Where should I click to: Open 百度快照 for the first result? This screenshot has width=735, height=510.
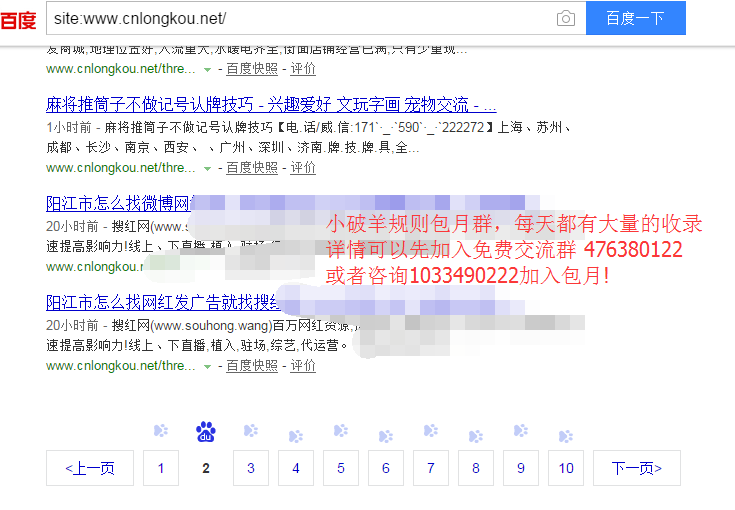point(252,69)
